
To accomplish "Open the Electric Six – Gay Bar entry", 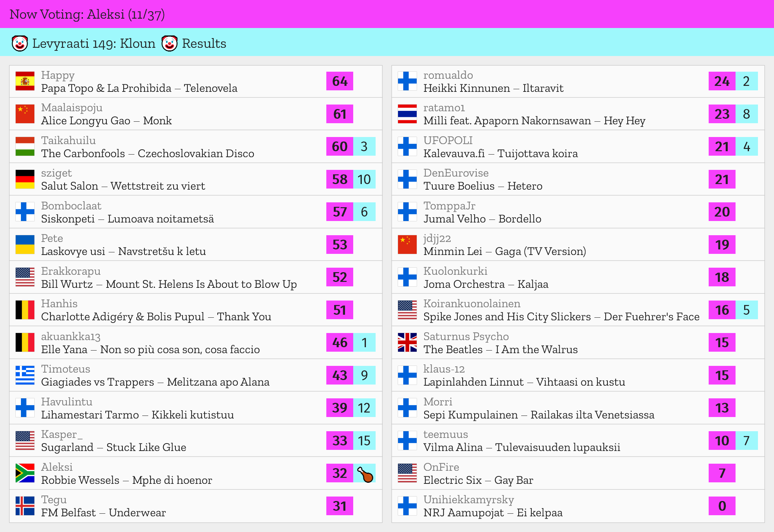I will point(478,480).
